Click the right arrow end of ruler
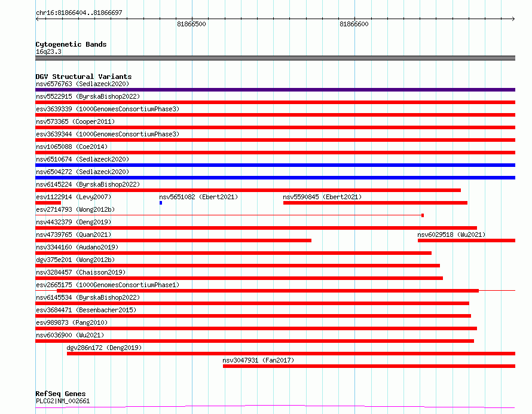532x414 pixels. click(x=513, y=19)
